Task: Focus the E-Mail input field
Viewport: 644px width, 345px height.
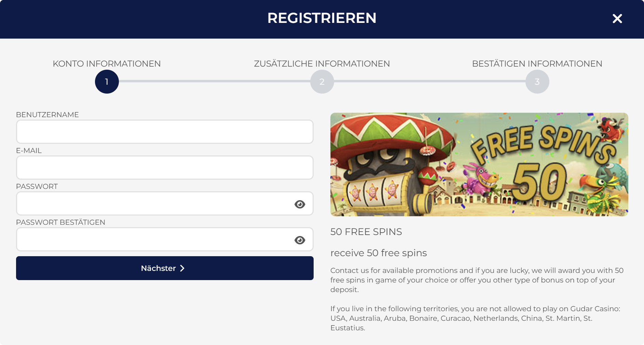Action: pyautogui.click(x=165, y=167)
